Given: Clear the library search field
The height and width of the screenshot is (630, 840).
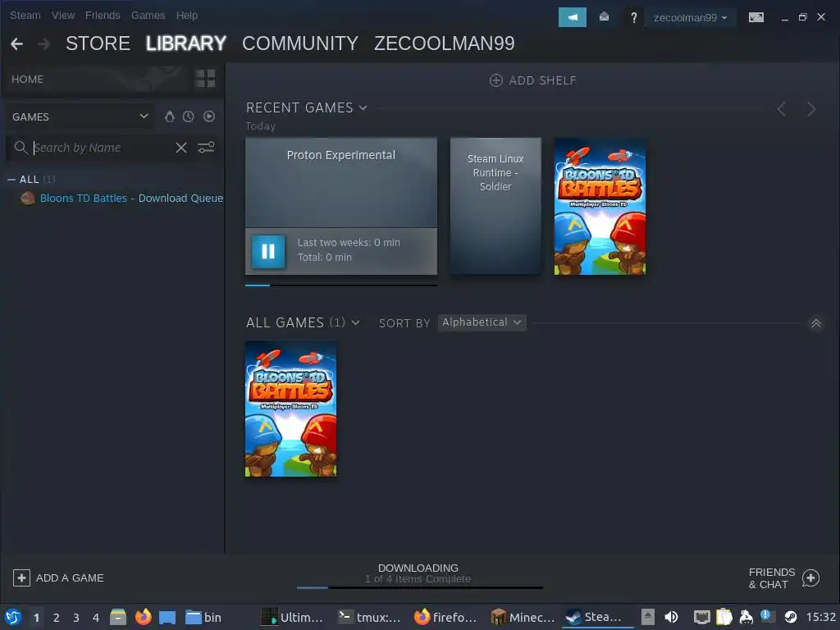Looking at the screenshot, I should click(181, 148).
